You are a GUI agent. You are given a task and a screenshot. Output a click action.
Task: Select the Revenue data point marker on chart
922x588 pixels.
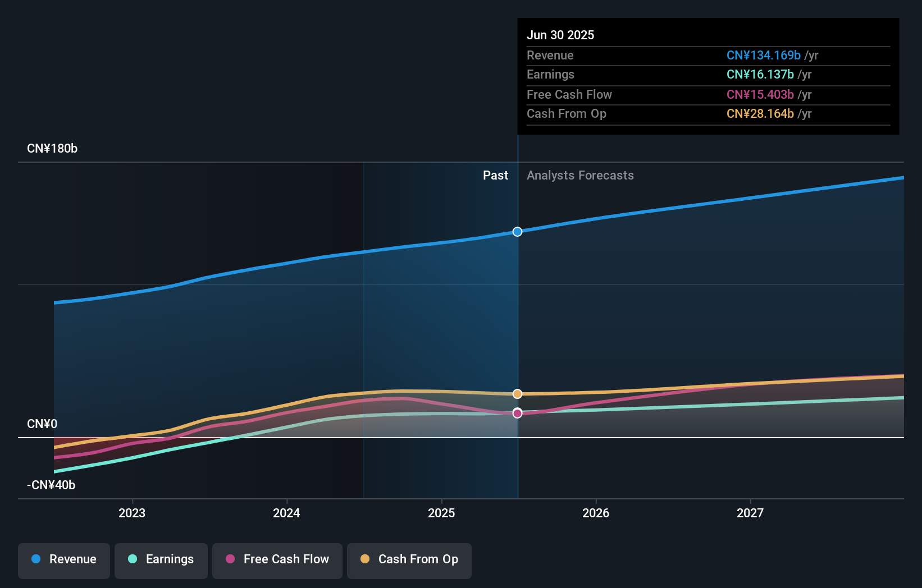517,231
